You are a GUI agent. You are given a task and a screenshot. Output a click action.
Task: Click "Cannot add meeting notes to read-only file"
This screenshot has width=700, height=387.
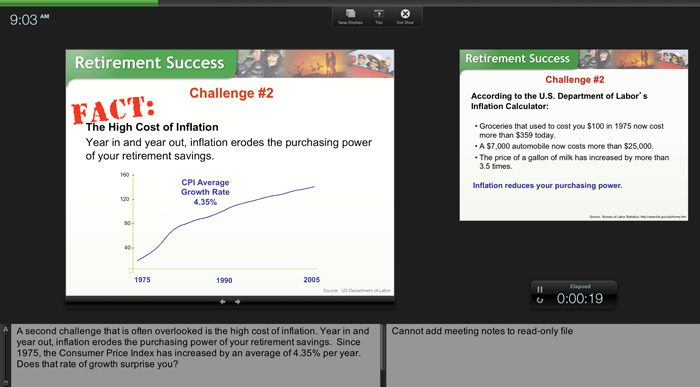coord(482,331)
